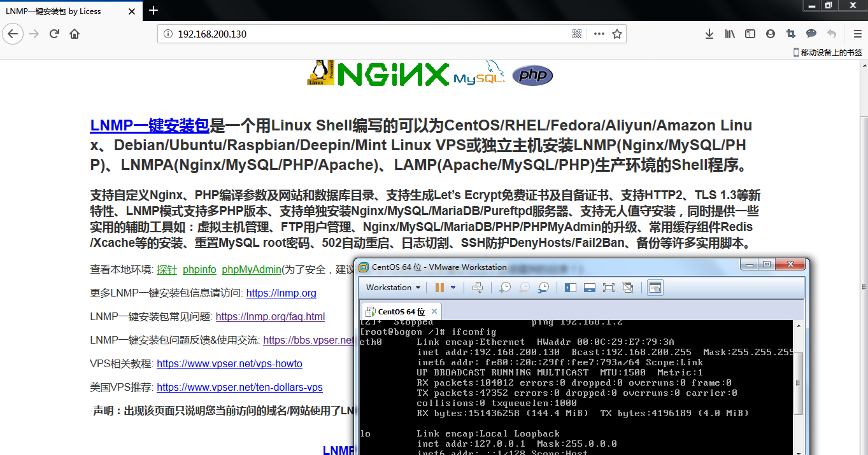The image size is (868, 455).
Task: Open the vpser.net/vps-howto link
Action: pyautogui.click(x=229, y=364)
